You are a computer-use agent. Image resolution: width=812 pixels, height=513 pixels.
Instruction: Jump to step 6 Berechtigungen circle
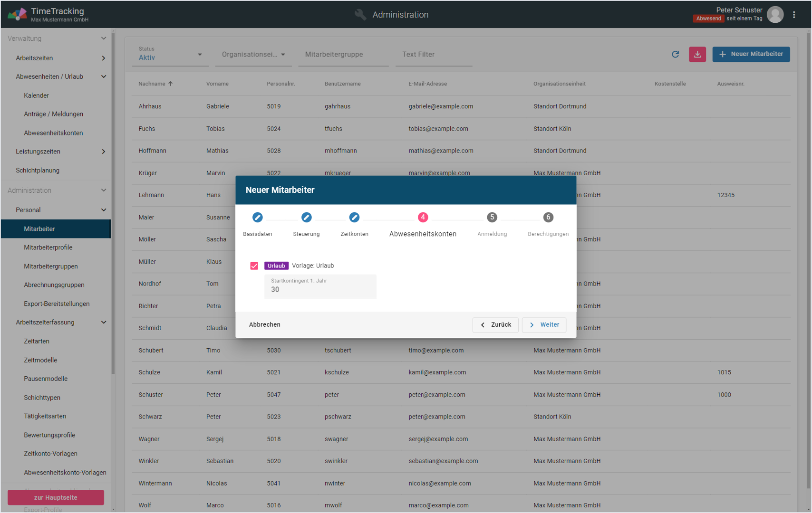pyautogui.click(x=548, y=218)
